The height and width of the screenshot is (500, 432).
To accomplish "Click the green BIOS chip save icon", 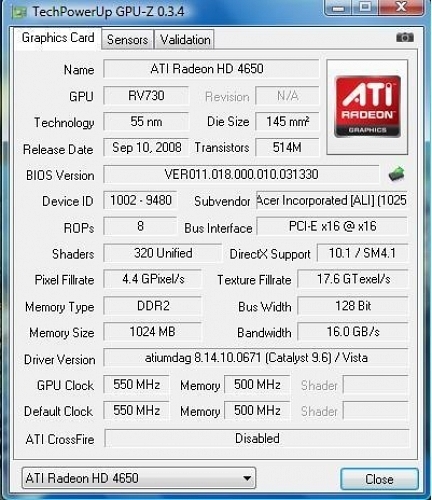I will pyautogui.click(x=396, y=174).
